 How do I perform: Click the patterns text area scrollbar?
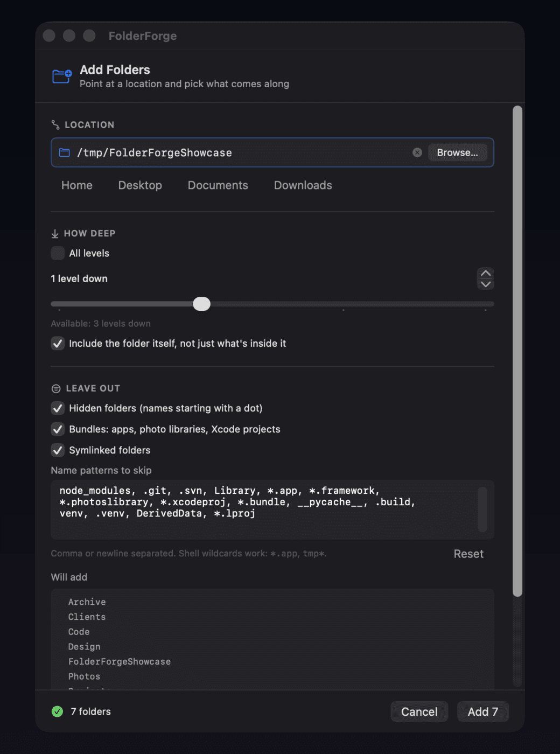(x=482, y=509)
